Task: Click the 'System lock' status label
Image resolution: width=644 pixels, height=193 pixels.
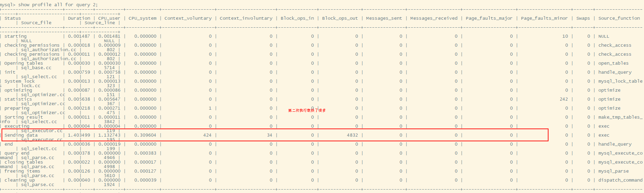Action: pos(20,81)
